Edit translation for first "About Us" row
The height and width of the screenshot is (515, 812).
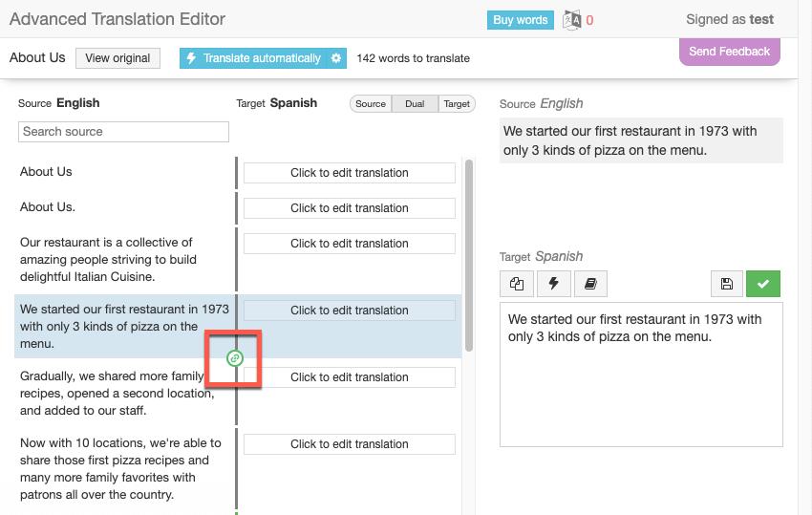click(x=349, y=173)
